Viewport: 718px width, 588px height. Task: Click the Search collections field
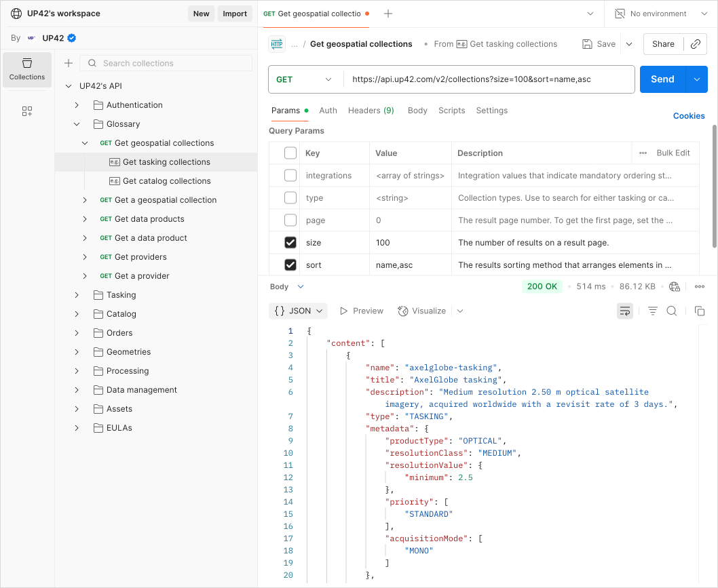(x=166, y=63)
